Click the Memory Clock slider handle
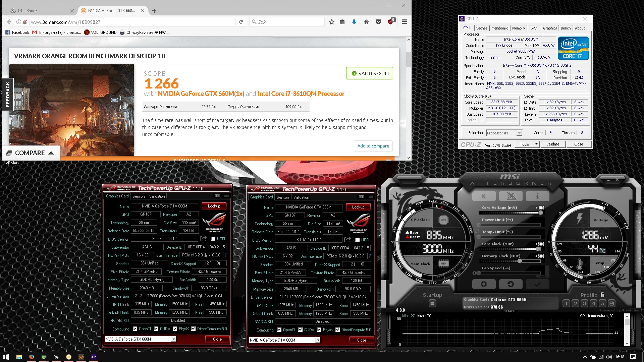644x362 pixels. (x=520, y=261)
